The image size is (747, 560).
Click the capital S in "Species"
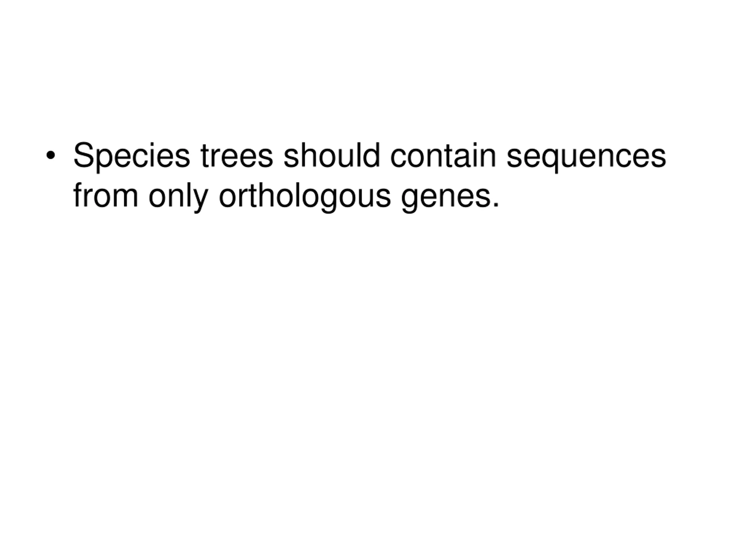83,156
